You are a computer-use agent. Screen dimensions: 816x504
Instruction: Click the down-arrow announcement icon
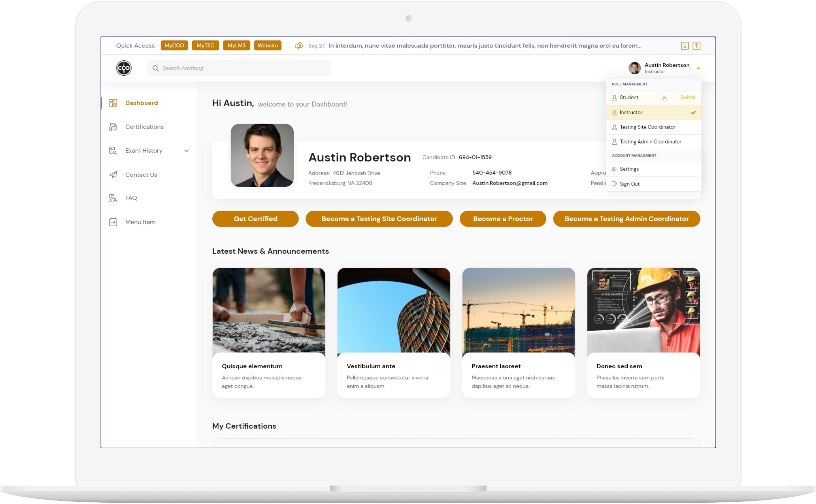685,46
